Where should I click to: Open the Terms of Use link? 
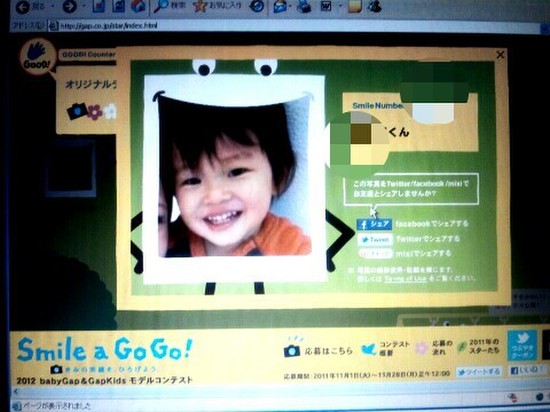point(405,279)
